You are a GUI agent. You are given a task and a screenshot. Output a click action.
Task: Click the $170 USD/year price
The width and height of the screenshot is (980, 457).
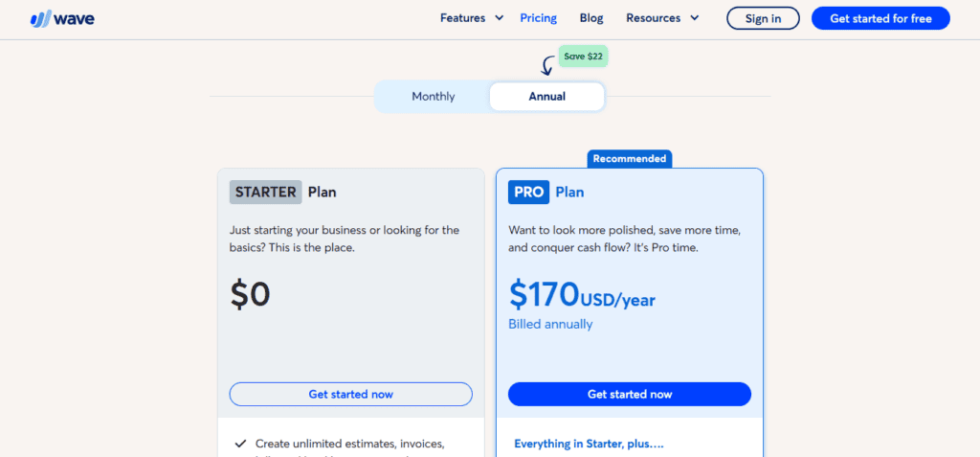pos(582,295)
